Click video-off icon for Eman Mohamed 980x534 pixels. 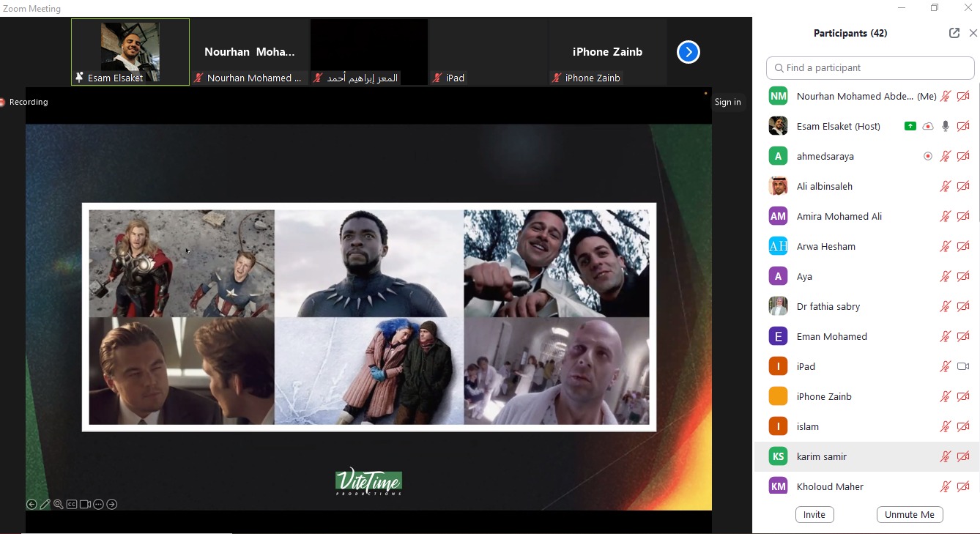[963, 336]
